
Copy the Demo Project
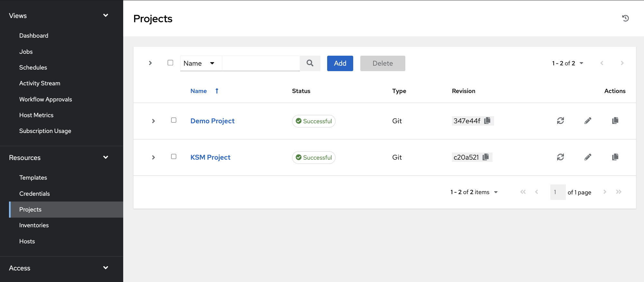(x=615, y=121)
